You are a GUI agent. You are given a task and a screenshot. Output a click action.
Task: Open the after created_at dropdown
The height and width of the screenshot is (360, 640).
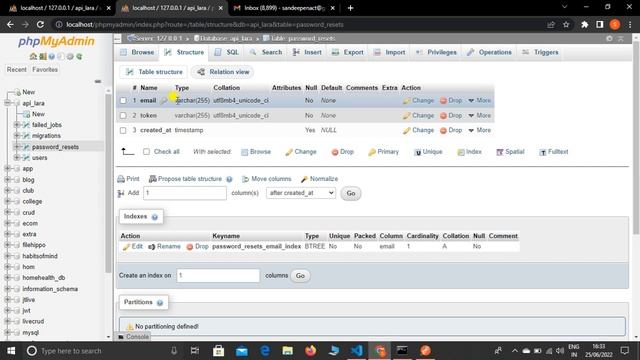[x=301, y=193]
